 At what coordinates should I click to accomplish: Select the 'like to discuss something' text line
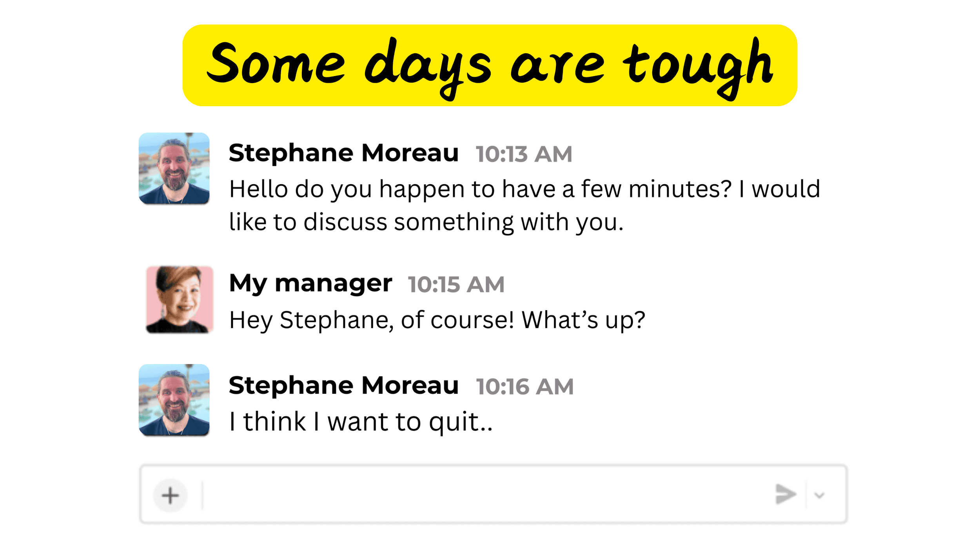click(426, 222)
